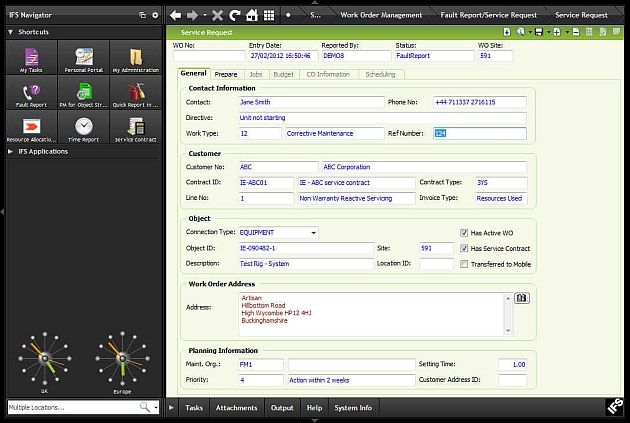Image resolution: width=630 pixels, height=423 pixels.
Task: Open the My Administration shortcut
Action: (x=136, y=57)
